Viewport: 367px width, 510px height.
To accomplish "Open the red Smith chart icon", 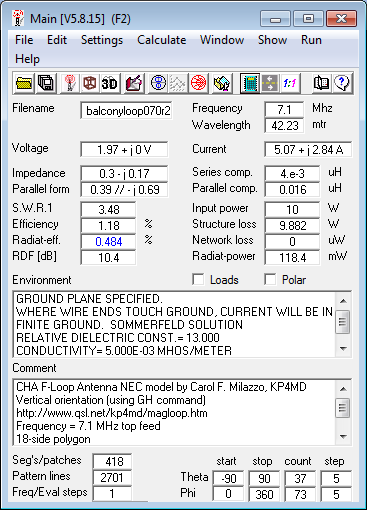I will [x=198, y=83].
